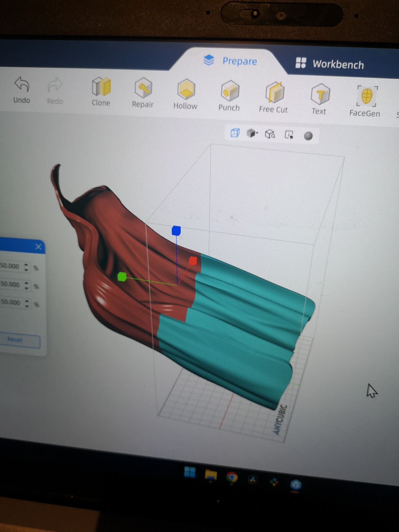
Task: Click the blue Z-axis scale handle
Action: 176,231
